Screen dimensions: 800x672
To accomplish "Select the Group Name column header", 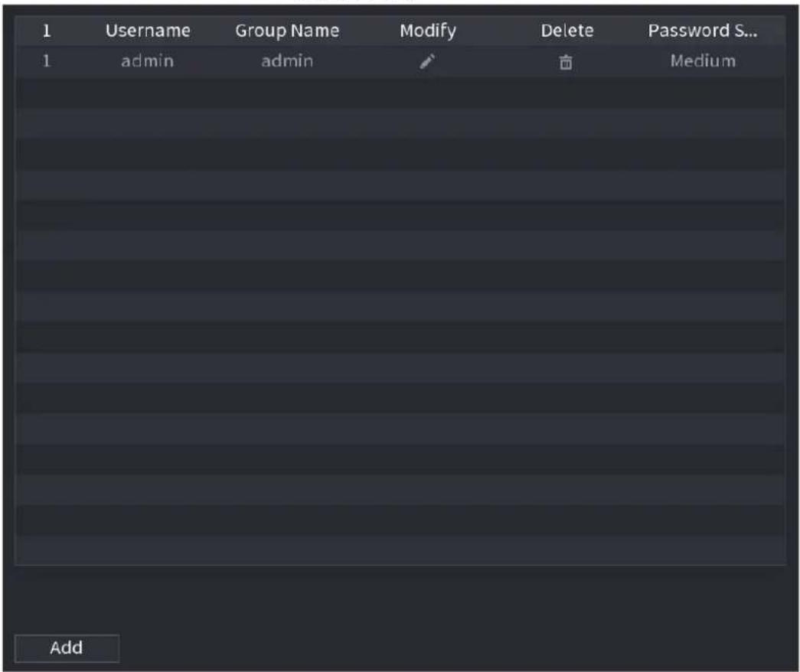I will (x=287, y=31).
